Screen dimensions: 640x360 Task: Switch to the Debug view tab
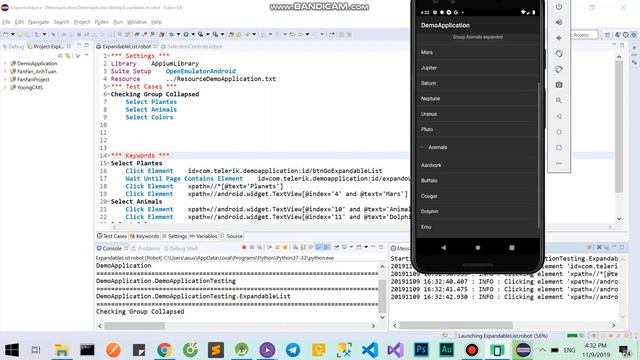[13, 47]
